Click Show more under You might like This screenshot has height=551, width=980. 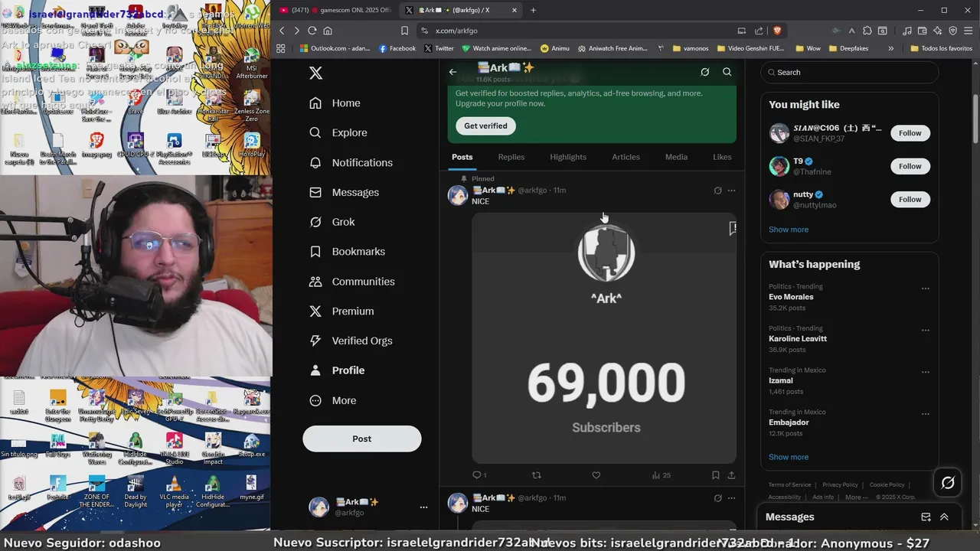[x=789, y=230]
